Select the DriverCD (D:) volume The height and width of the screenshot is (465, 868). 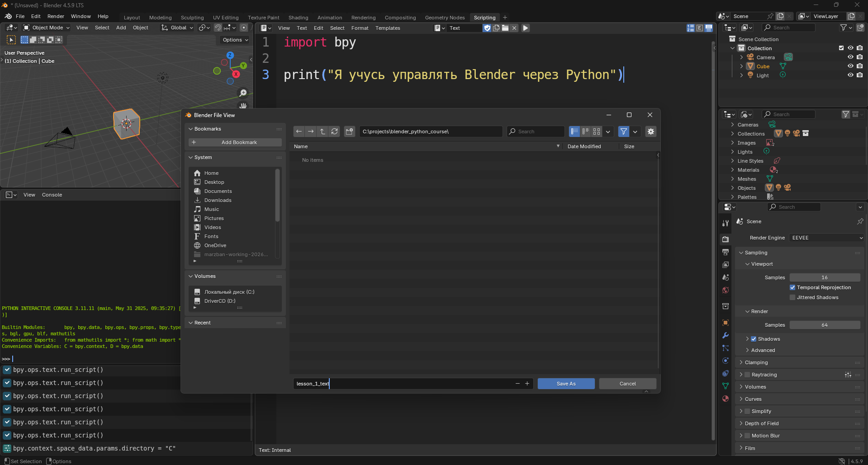(220, 301)
